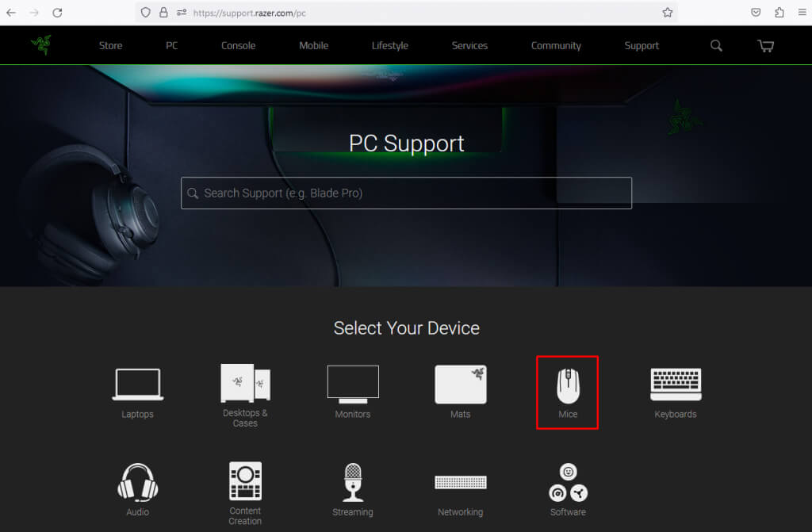This screenshot has height=532, width=812.
Task: Reload the page with the refresh button
Action: (57, 13)
